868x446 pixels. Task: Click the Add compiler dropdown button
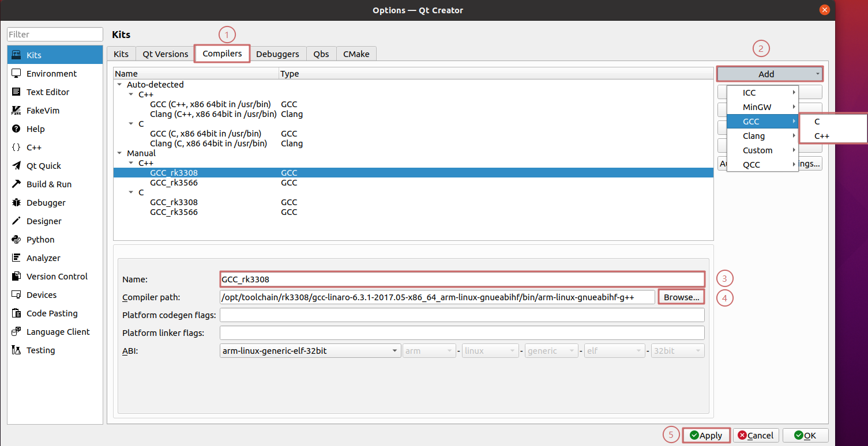[x=769, y=74]
